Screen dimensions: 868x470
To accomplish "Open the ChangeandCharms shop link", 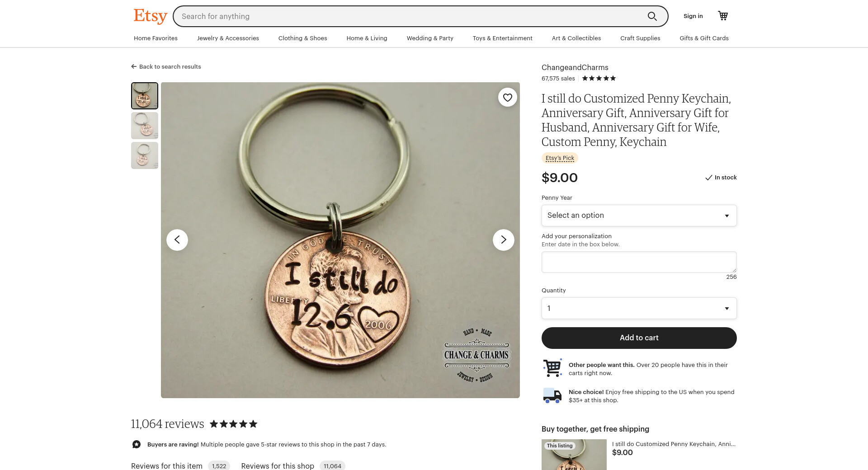I will (575, 67).
